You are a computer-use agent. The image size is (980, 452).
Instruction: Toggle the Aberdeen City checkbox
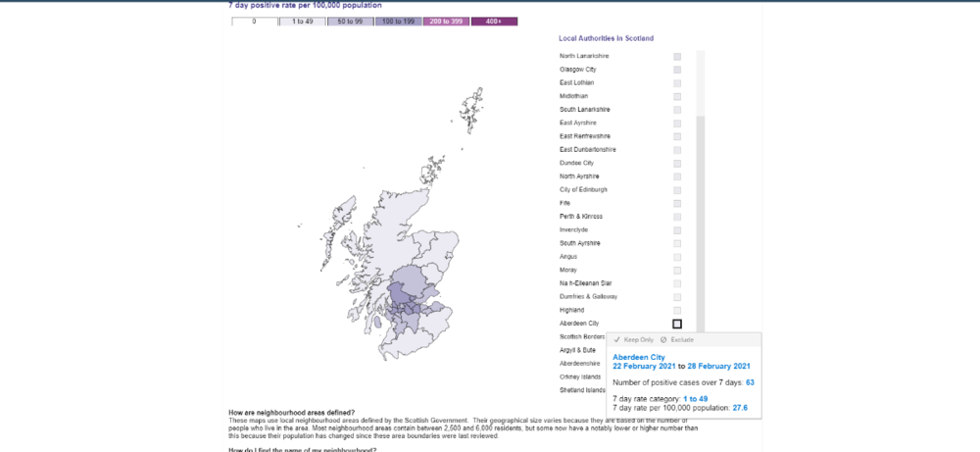(x=677, y=324)
